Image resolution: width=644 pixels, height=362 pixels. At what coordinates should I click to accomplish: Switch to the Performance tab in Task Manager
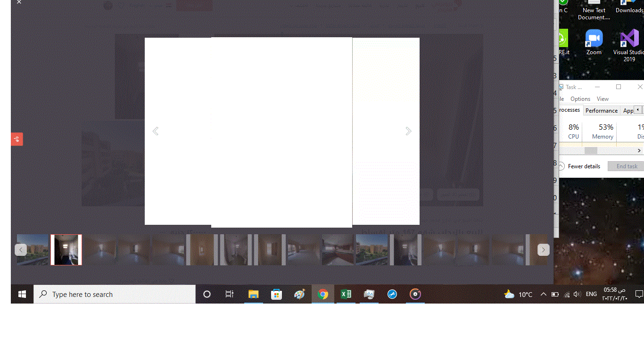click(x=601, y=111)
